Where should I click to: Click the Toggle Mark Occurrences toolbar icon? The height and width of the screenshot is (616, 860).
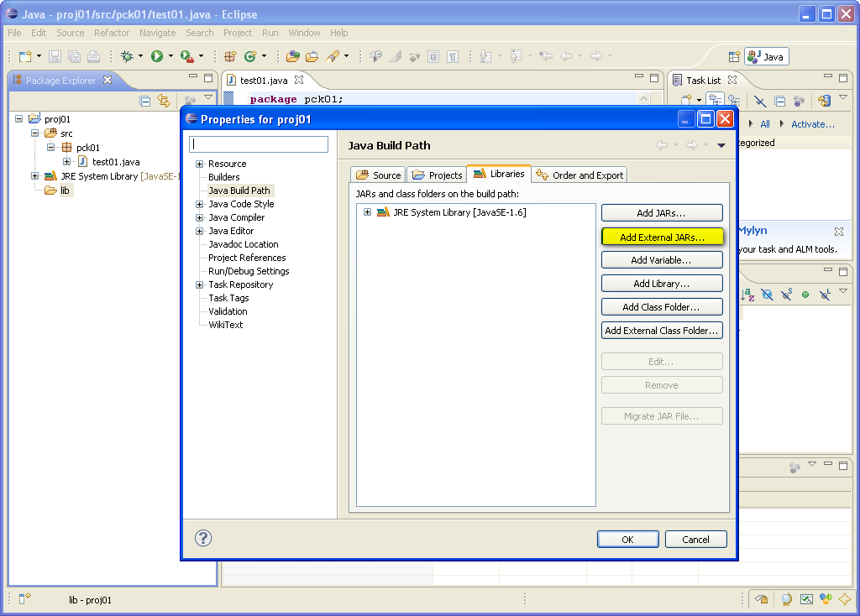pos(395,56)
